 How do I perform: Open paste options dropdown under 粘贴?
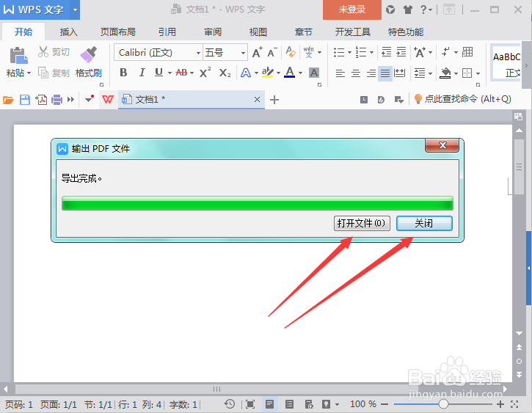[x=29, y=73]
